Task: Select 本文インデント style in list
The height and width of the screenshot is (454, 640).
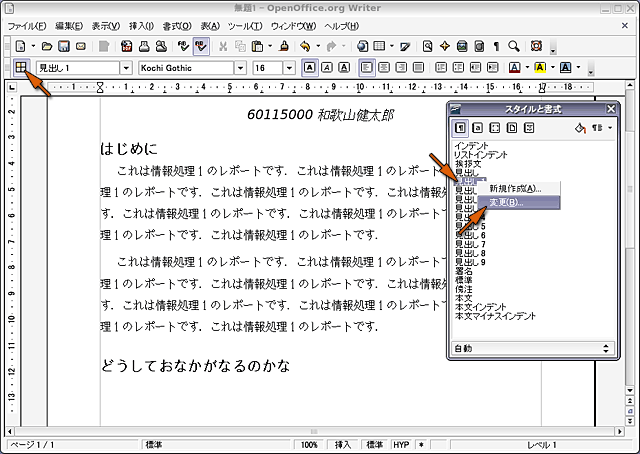Action: (480, 307)
